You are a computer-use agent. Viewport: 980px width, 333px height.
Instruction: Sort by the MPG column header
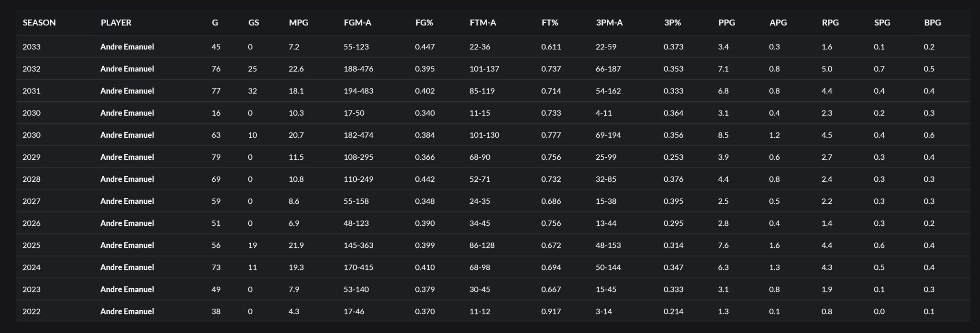299,22
